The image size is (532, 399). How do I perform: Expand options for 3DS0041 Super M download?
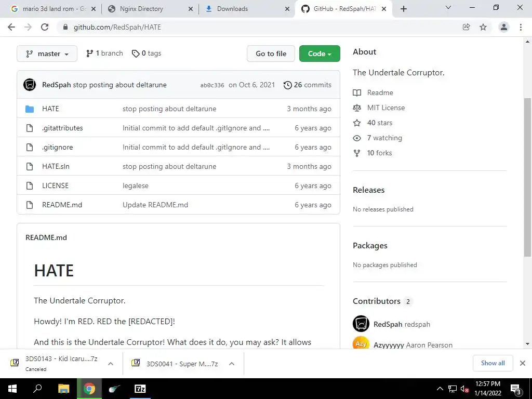(x=232, y=364)
